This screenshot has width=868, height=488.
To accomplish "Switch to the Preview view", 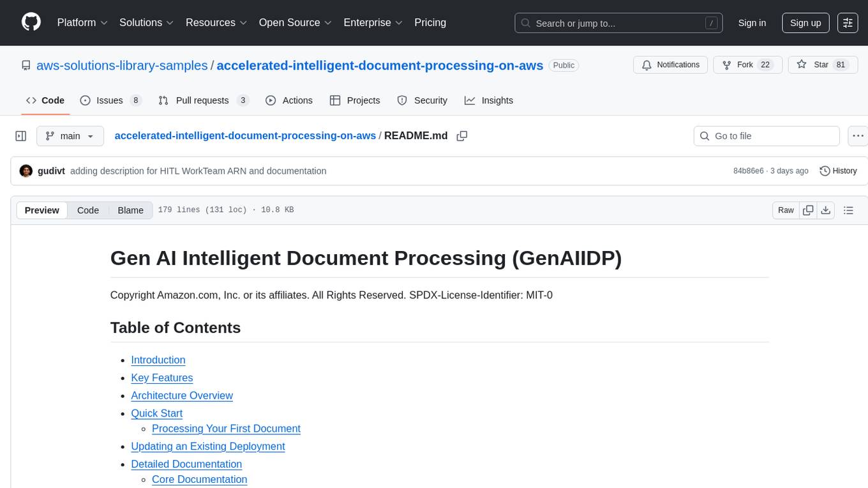I will (42, 210).
